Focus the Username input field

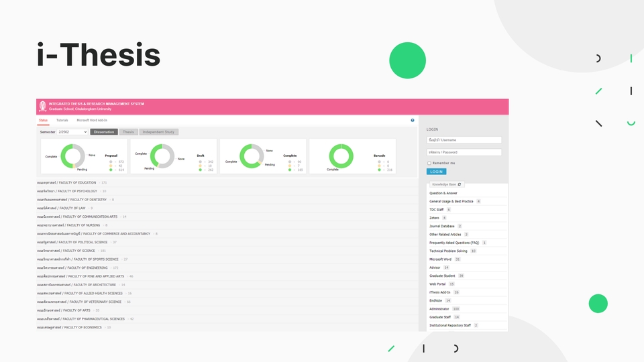464,140
